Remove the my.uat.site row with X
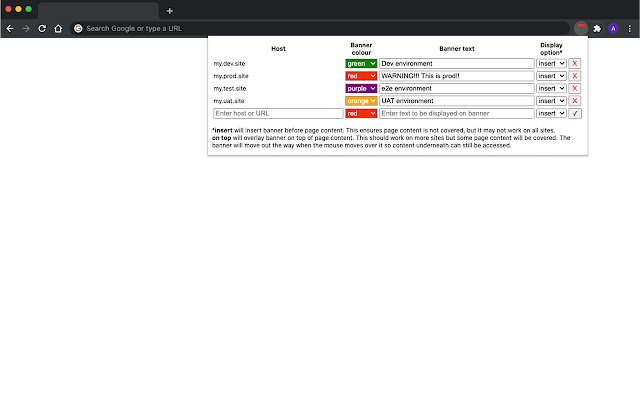The image size is (640, 400). click(575, 101)
